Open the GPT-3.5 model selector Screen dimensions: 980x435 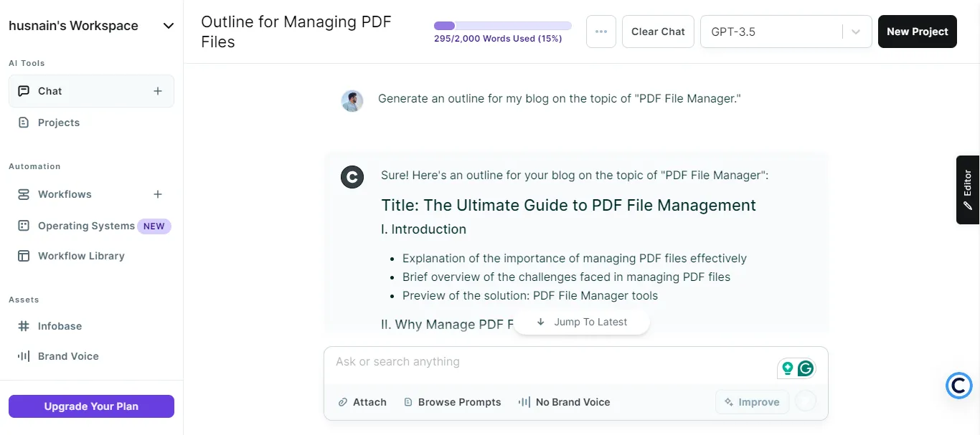786,32
